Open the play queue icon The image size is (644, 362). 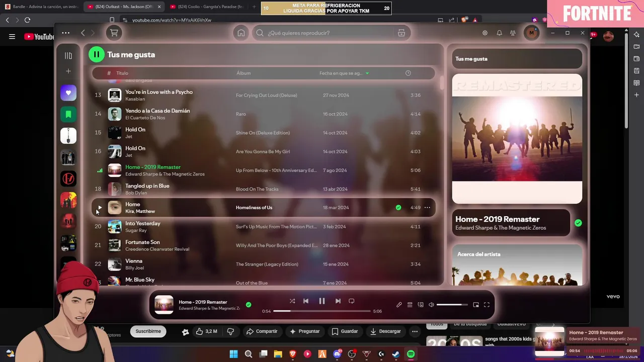(410, 305)
